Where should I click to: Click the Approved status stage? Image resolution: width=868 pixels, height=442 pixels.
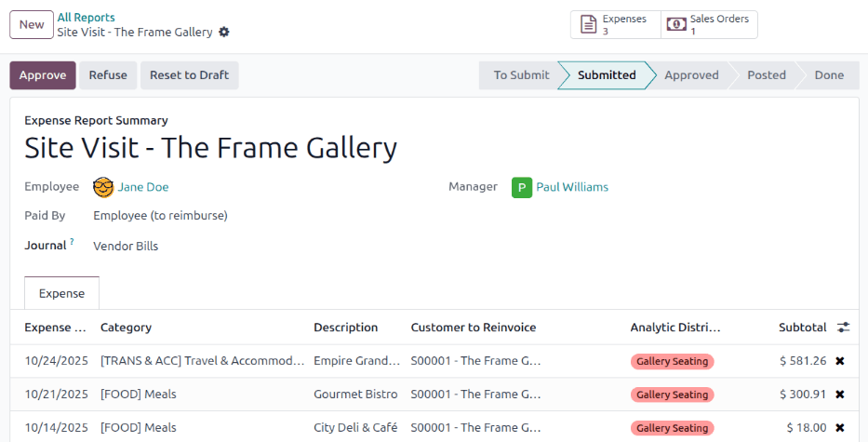coord(691,75)
